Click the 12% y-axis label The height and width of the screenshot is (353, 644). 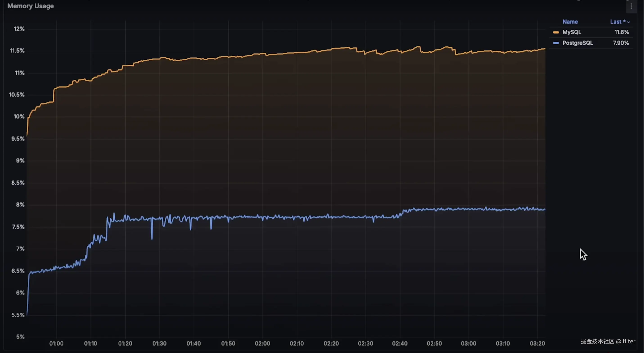click(x=19, y=29)
